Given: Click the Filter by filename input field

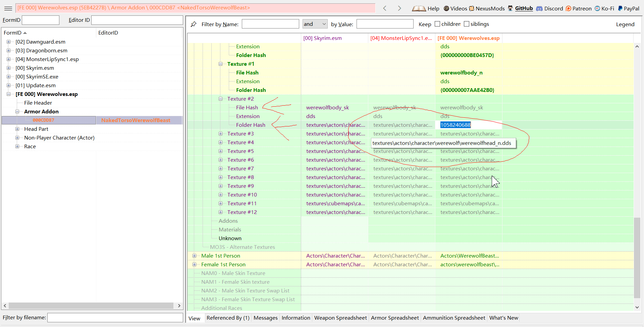Looking at the screenshot, I should click(x=115, y=318).
